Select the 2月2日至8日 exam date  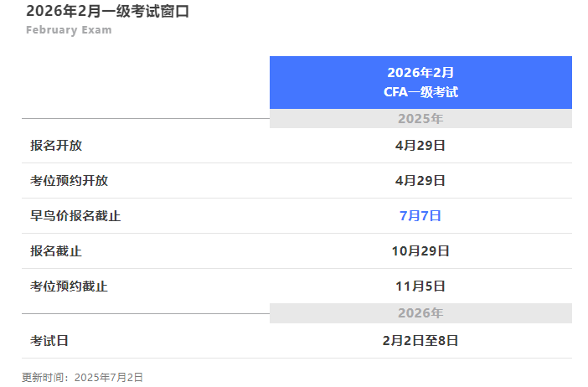coord(420,341)
